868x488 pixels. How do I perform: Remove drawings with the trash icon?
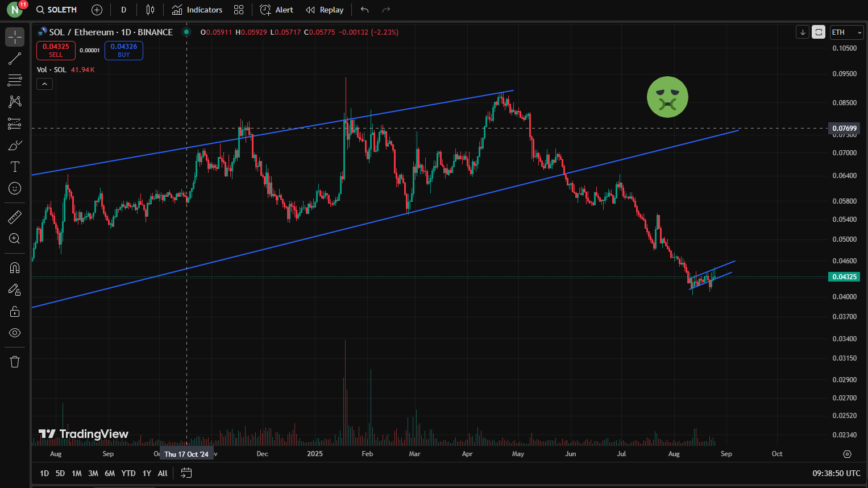(15, 362)
